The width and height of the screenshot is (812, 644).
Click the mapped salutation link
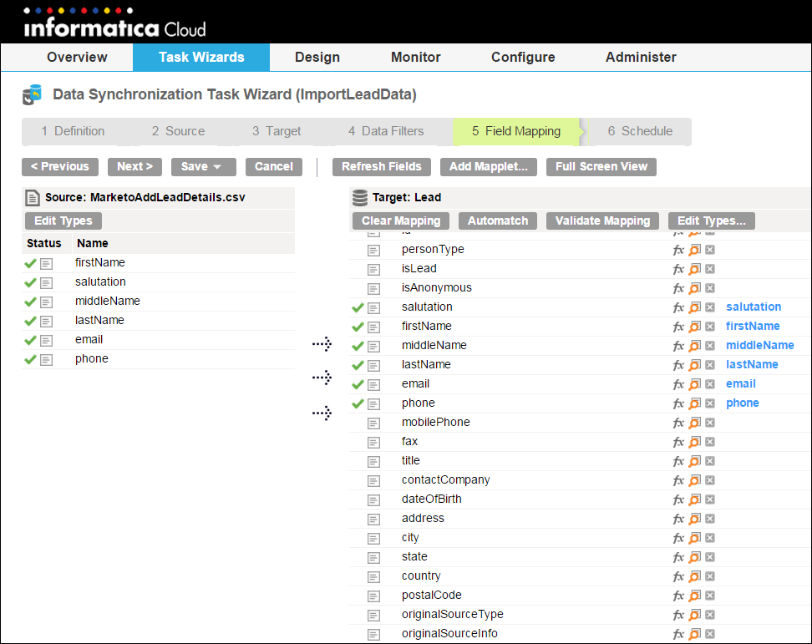(754, 307)
